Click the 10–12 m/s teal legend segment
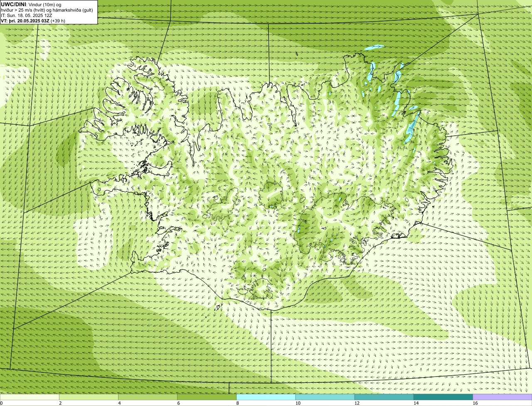Viewport: 532px width, 406px height. (325, 397)
